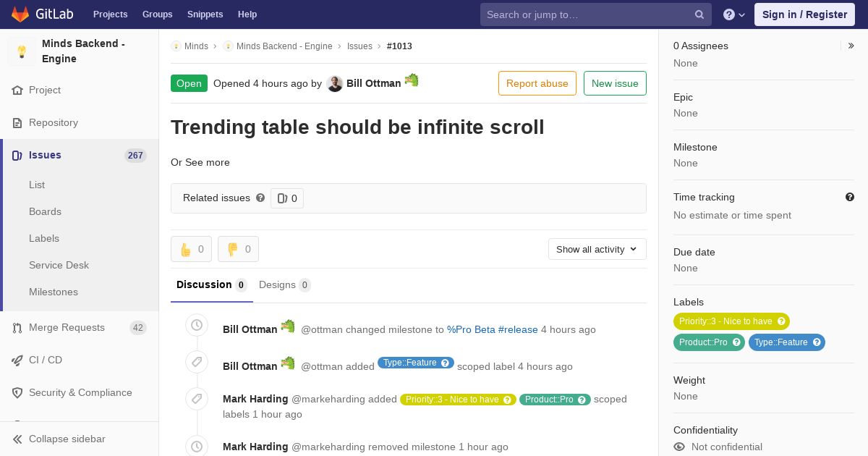This screenshot has height=456, width=868.
Task: Open Milestones in sidebar
Action: tap(54, 292)
